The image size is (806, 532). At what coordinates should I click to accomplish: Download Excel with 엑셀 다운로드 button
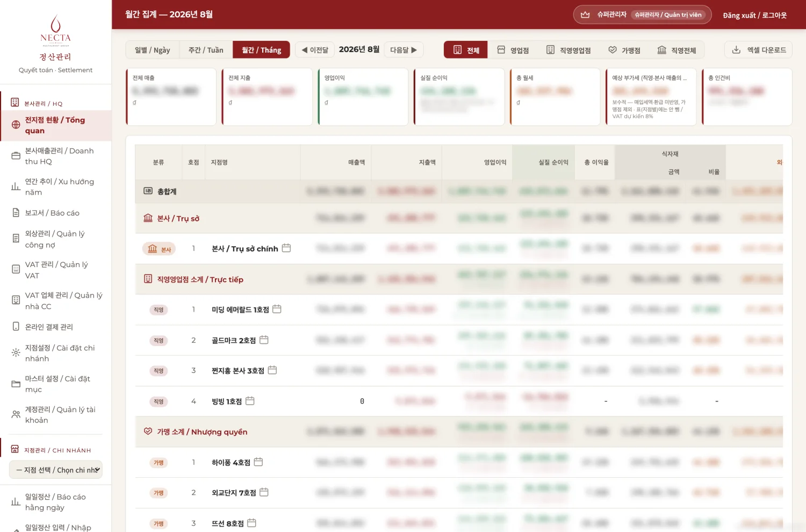coord(758,50)
